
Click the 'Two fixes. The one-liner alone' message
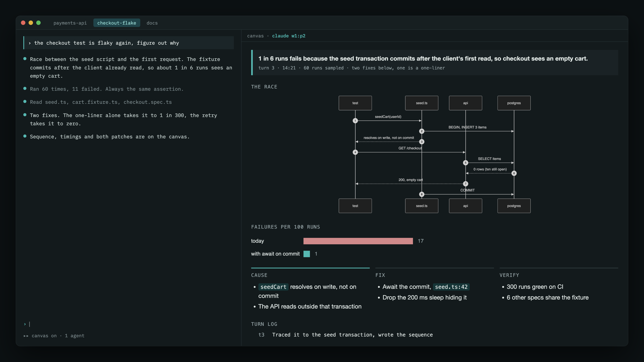124,119
